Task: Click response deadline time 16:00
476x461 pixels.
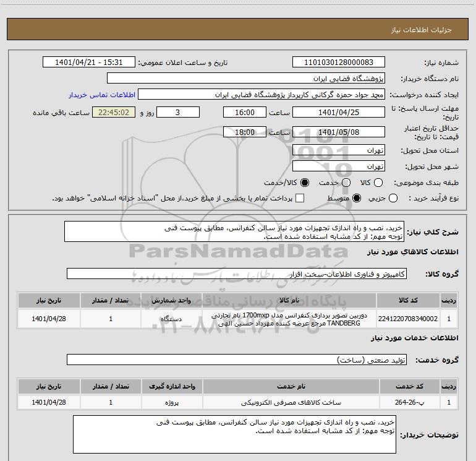Action: coord(245,112)
